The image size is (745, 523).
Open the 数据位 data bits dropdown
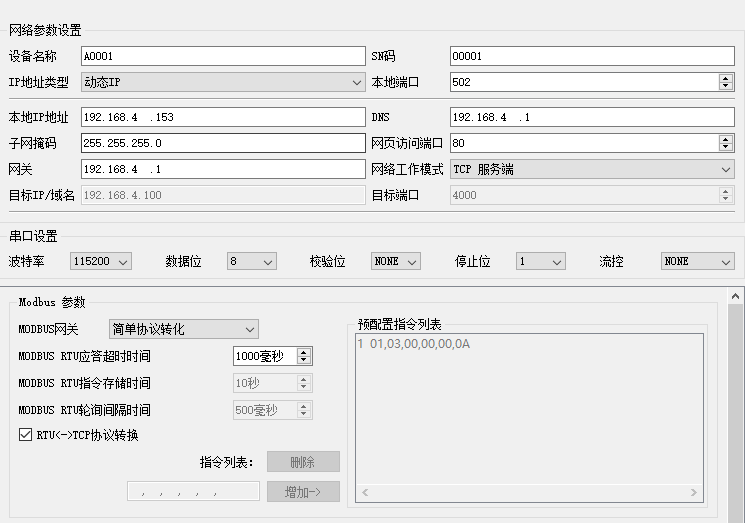coord(251,261)
